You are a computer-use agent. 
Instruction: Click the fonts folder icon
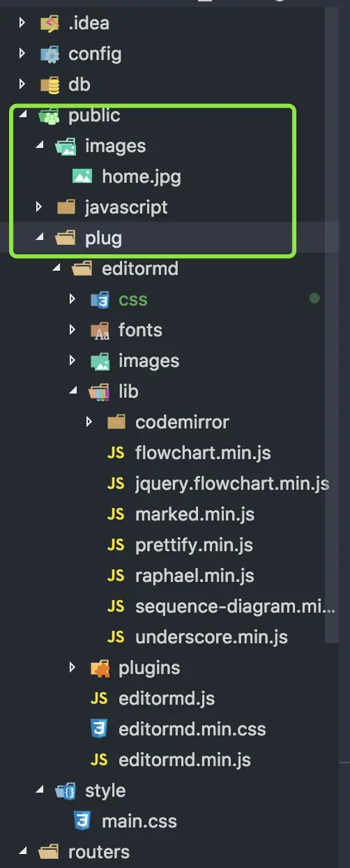(x=100, y=331)
